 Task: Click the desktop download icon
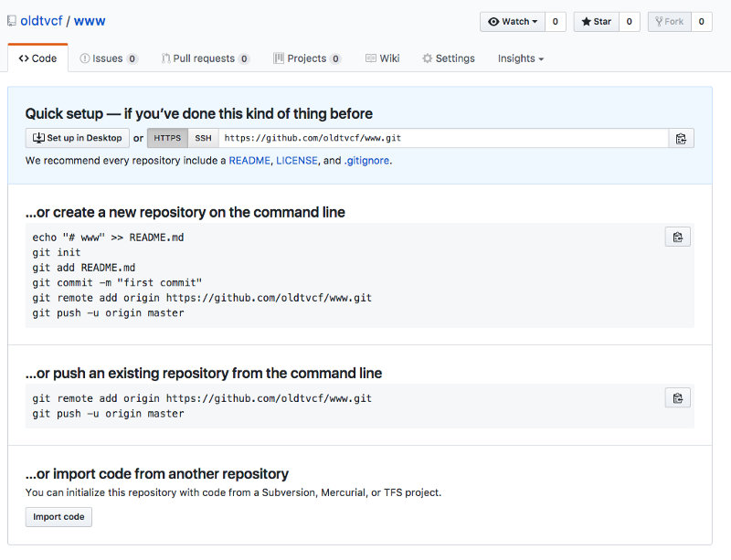click(38, 138)
